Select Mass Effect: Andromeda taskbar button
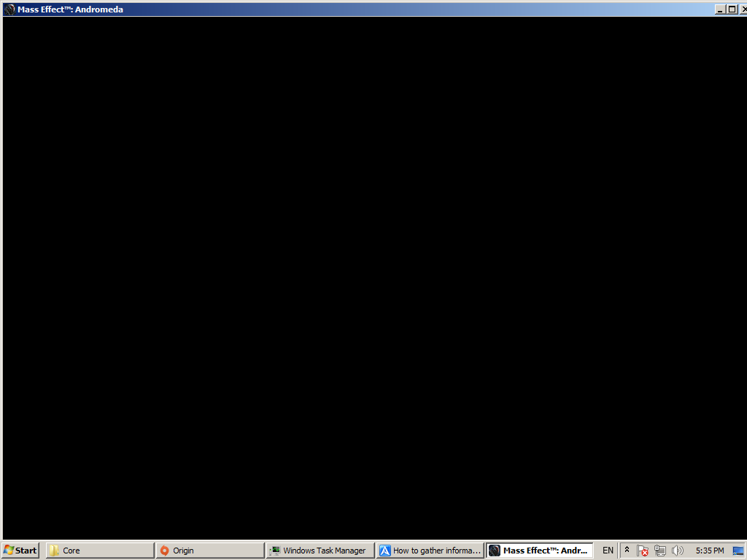 [540, 551]
